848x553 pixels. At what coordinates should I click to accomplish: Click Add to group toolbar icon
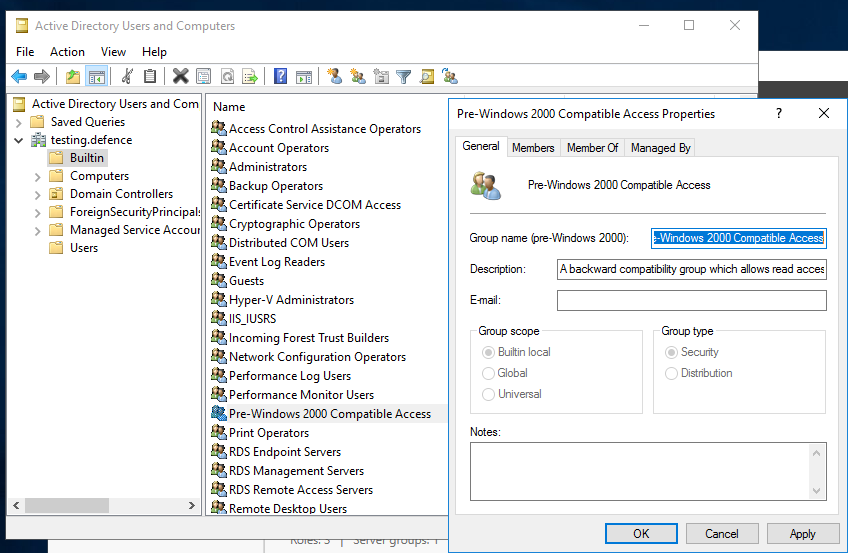point(449,76)
